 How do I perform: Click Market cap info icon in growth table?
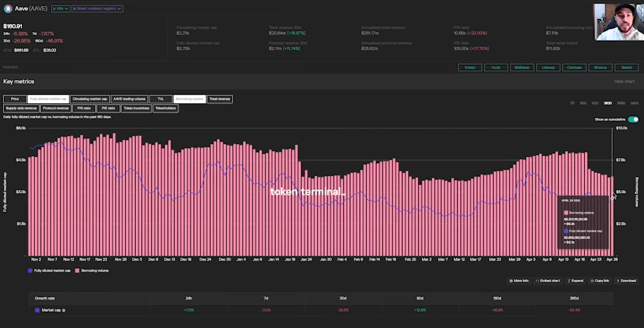coord(64,310)
